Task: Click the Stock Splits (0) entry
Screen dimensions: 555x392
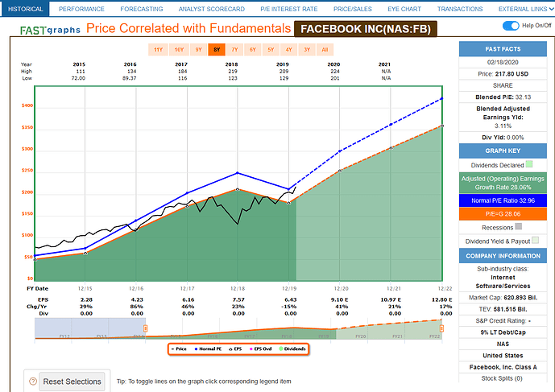Action: [503, 378]
